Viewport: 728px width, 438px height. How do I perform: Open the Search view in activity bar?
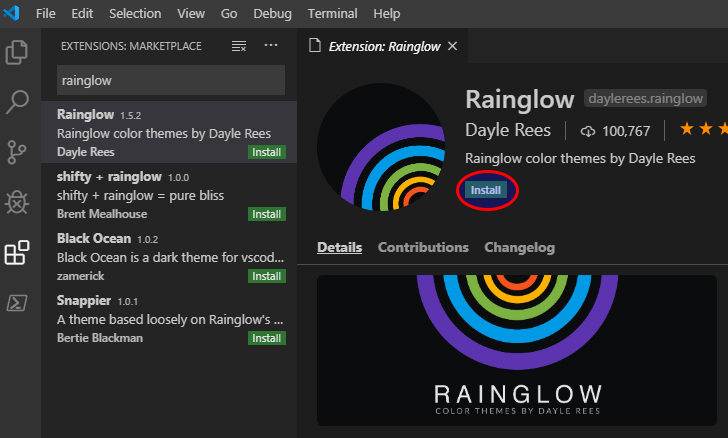coord(17,102)
